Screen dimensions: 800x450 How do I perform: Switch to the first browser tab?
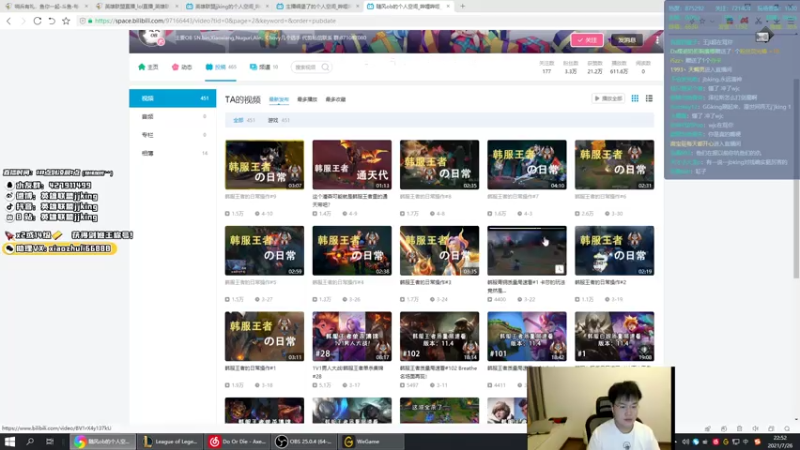[45, 6]
